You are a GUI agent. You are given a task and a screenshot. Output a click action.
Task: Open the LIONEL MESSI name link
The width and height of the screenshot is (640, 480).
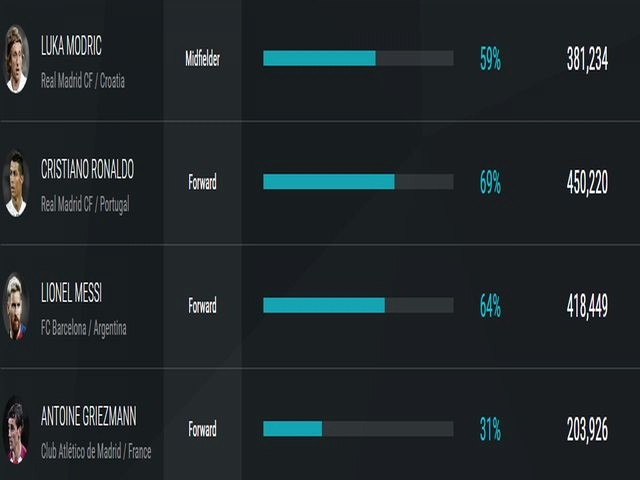point(71,293)
